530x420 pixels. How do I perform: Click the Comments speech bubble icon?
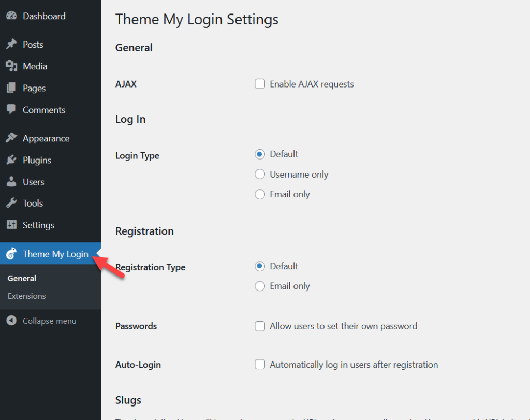point(11,110)
